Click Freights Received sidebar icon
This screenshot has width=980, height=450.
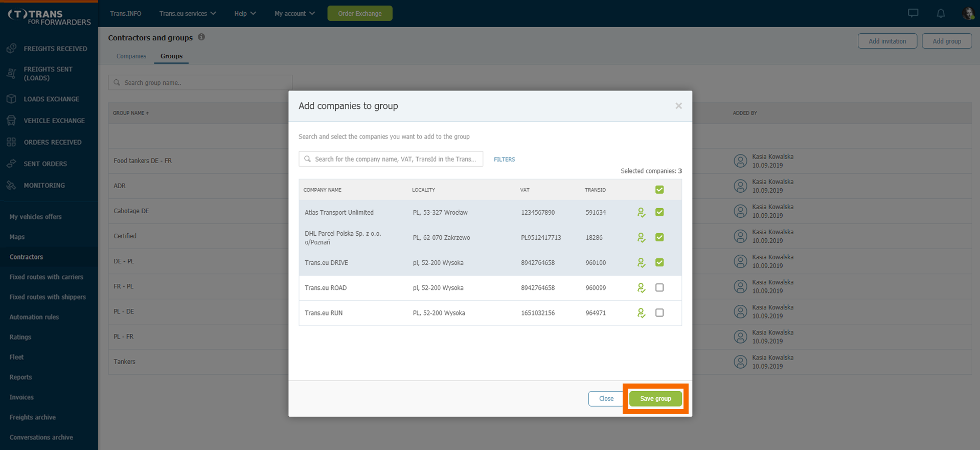pyautogui.click(x=11, y=49)
